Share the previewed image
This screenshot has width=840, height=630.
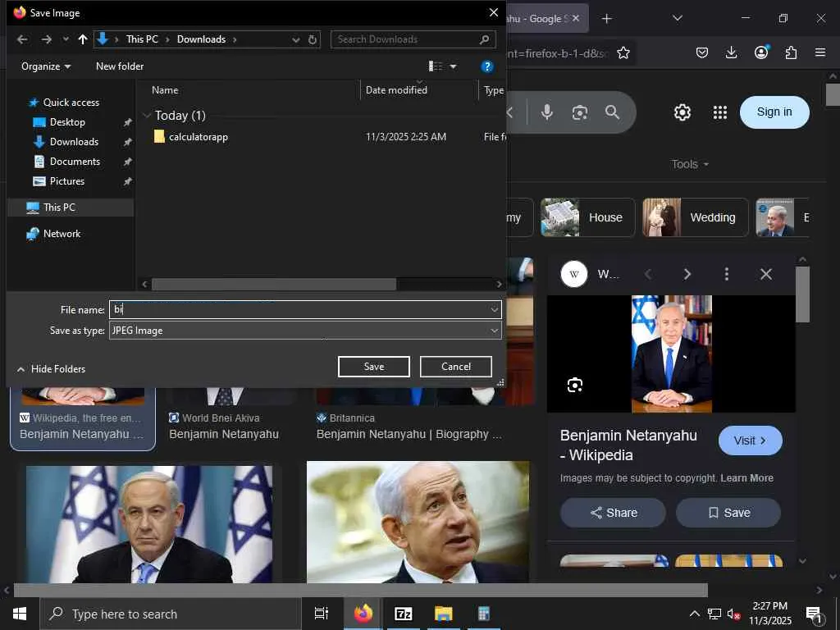click(x=613, y=513)
